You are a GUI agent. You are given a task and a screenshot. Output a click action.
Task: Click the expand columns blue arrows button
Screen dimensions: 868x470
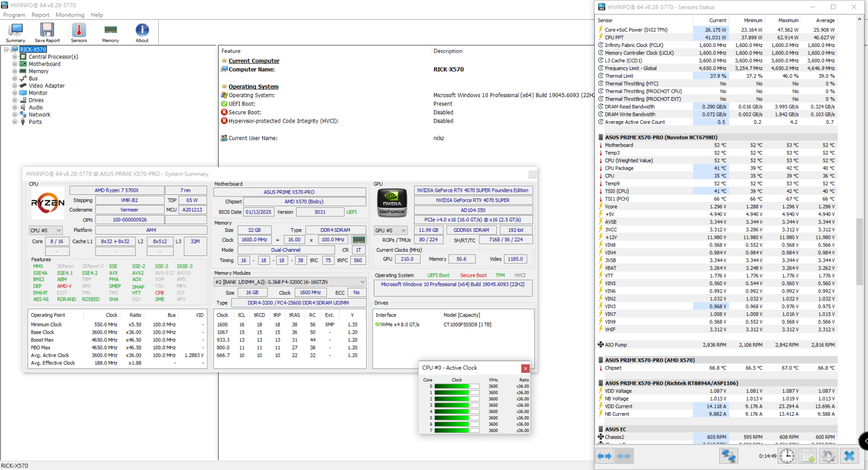605,456
